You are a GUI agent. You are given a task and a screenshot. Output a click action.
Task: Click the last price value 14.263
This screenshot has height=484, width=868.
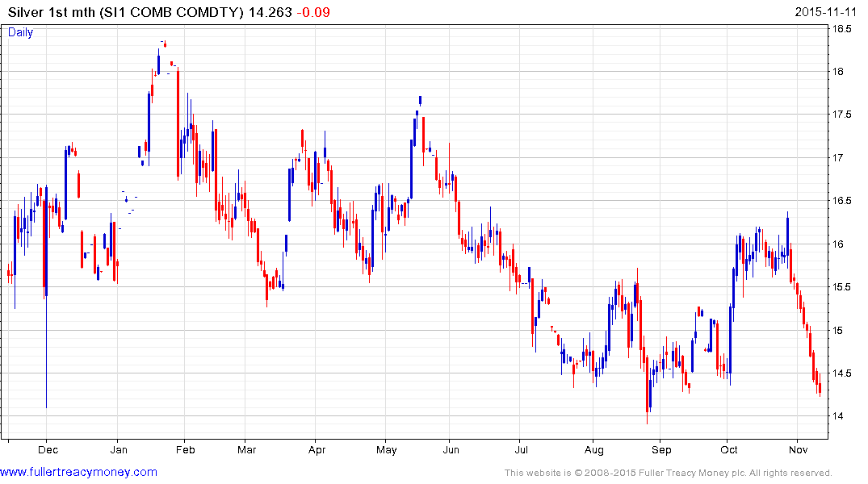click(270, 12)
